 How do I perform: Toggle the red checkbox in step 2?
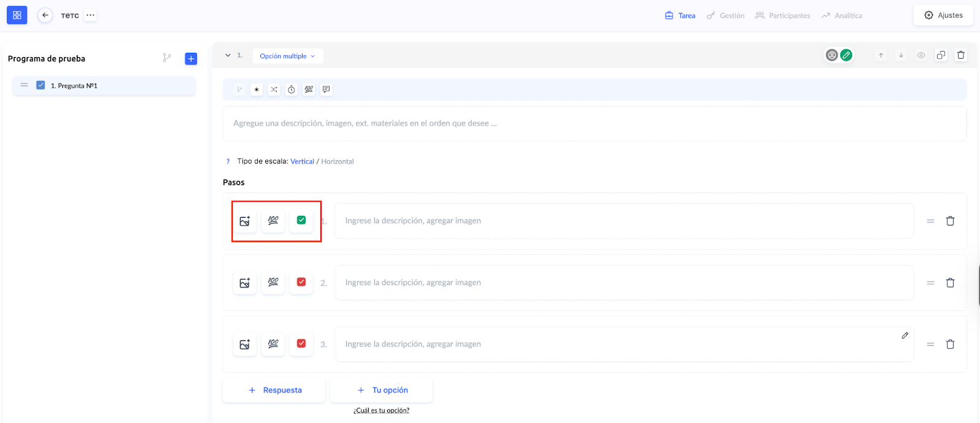(301, 282)
